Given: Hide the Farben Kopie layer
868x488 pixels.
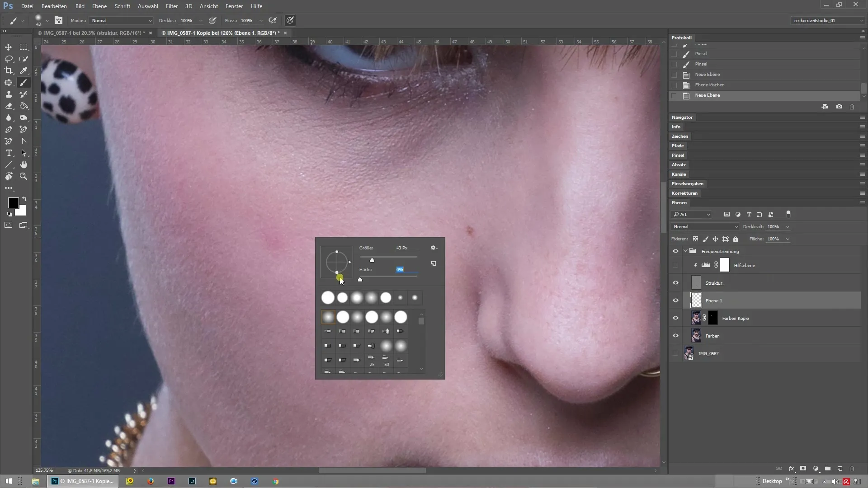Looking at the screenshot, I should [675, 318].
